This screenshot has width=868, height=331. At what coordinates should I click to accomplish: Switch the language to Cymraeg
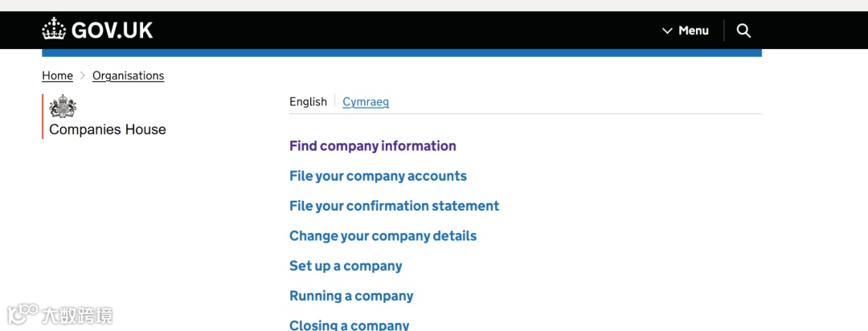366,102
